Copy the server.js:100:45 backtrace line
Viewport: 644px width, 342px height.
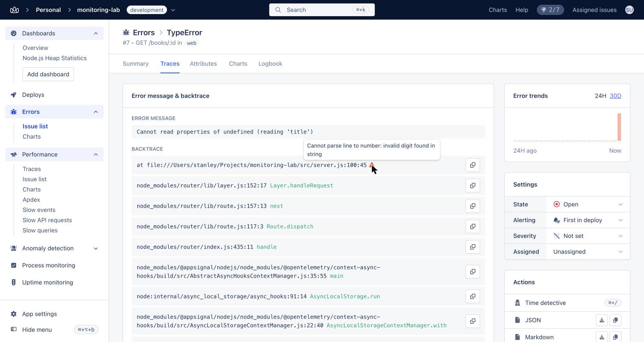[473, 165]
